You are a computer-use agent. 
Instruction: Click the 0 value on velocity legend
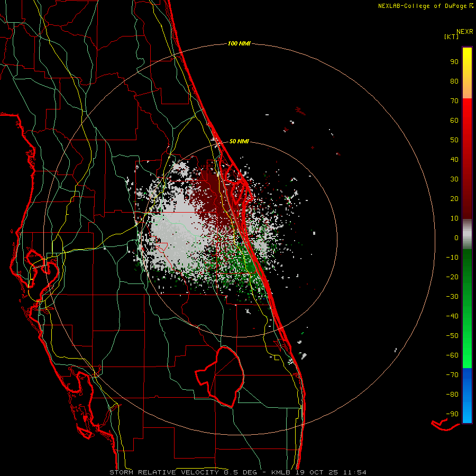456,238
